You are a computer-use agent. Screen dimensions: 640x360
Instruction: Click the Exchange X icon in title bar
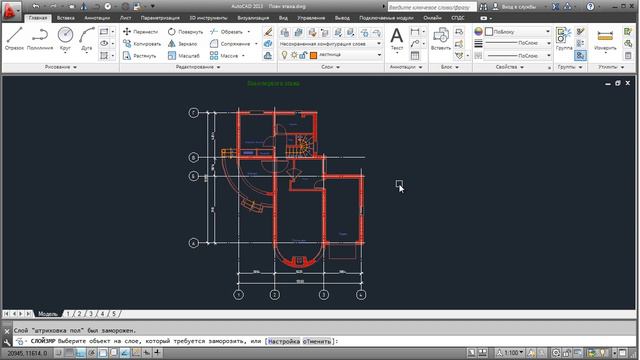[556, 7]
